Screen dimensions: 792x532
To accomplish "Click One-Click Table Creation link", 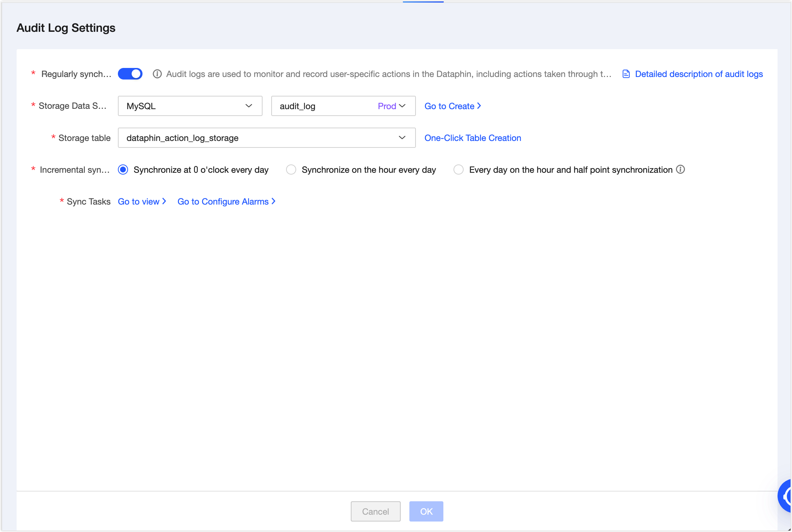I will tap(473, 138).
